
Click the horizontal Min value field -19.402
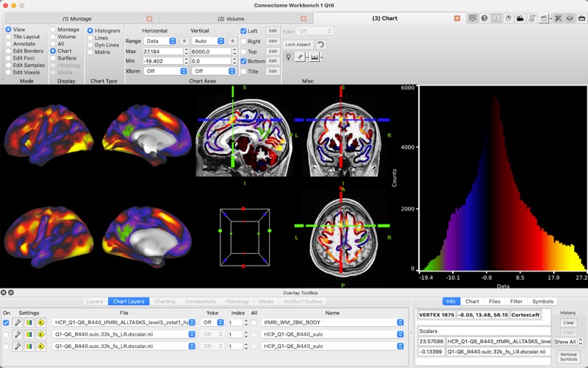tap(162, 61)
